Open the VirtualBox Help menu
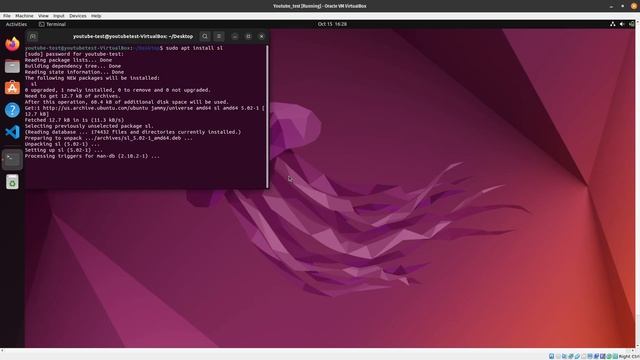 tap(96, 16)
